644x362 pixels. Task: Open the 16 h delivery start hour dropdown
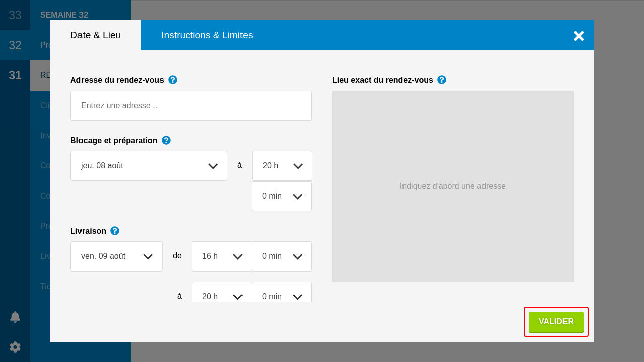tap(221, 256)
